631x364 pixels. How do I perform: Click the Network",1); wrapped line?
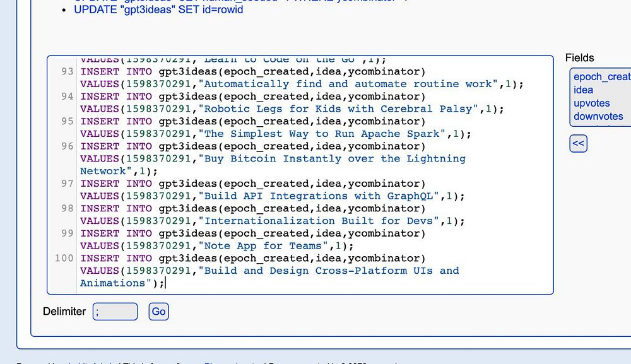(119, 172)
